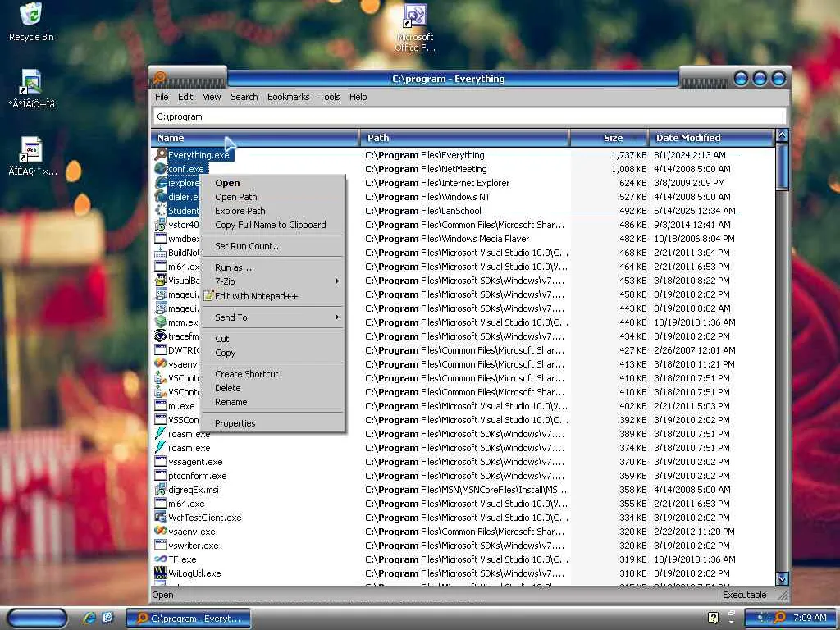
Task: Click the Notepad++ icon in context menu
Action: pos(208,296)
